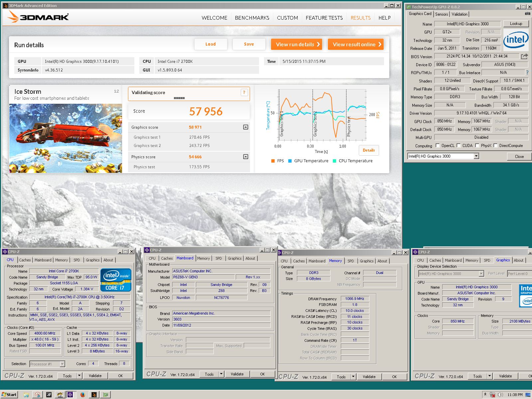Click the teal CPU Temperature legend swatch

334,161
